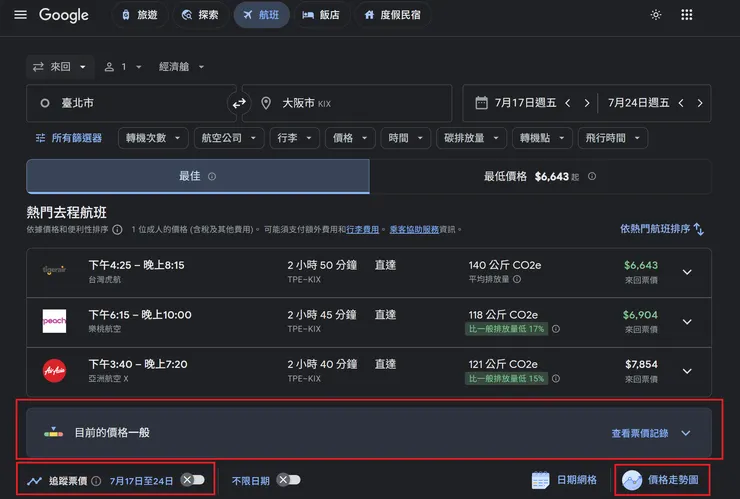Open the 行李 filter dropdown
The height and width of the screenshot is (499, 740).
click(294, 138)
